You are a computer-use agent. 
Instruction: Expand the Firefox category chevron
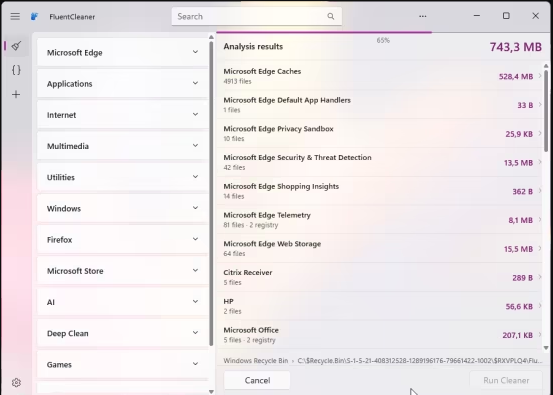pos(195,239)
